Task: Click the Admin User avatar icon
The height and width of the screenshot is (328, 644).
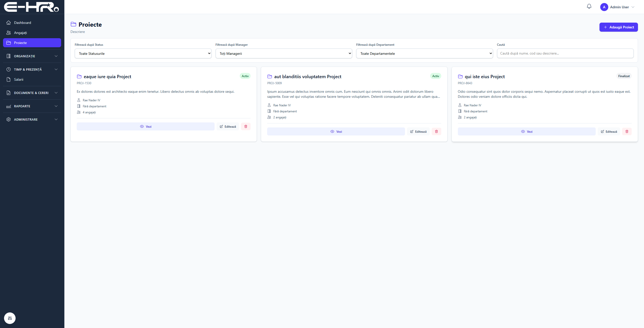Action: tap(604, 7)
